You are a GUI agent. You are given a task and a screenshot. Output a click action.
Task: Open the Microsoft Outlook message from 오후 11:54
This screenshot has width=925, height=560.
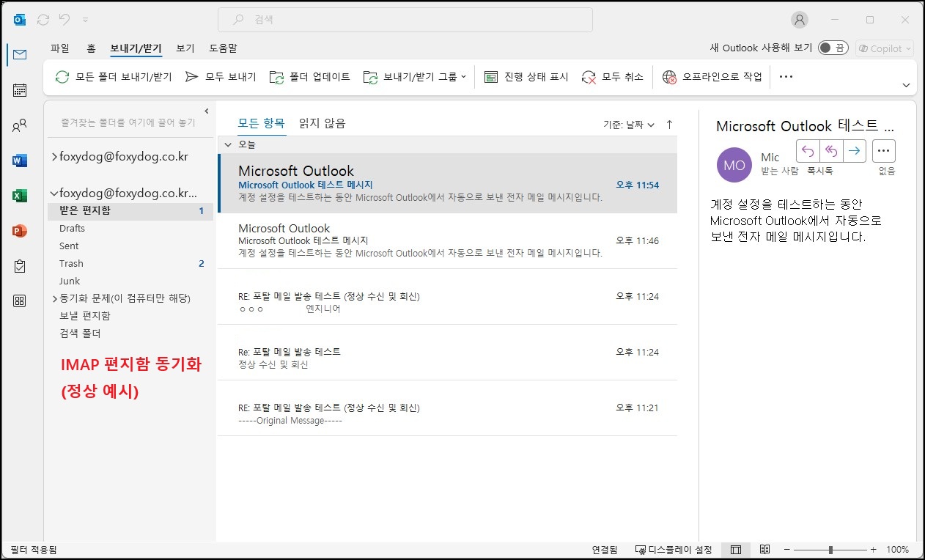click(x=448, y=183)
